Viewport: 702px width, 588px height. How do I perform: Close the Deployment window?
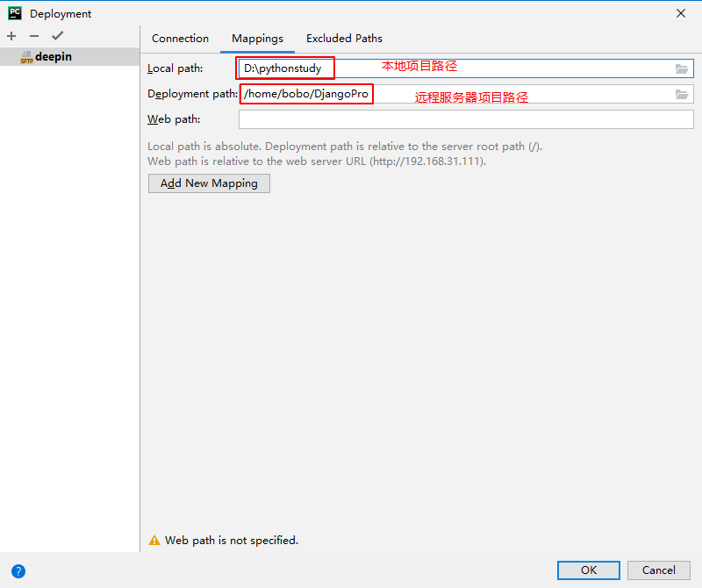[681, 13]
